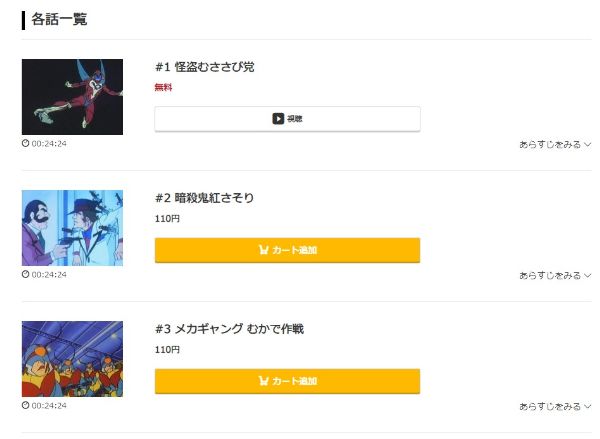Screen dimensions: 600x439
Task: Click the 110円 price under episode 2
Action: [167, 219]
